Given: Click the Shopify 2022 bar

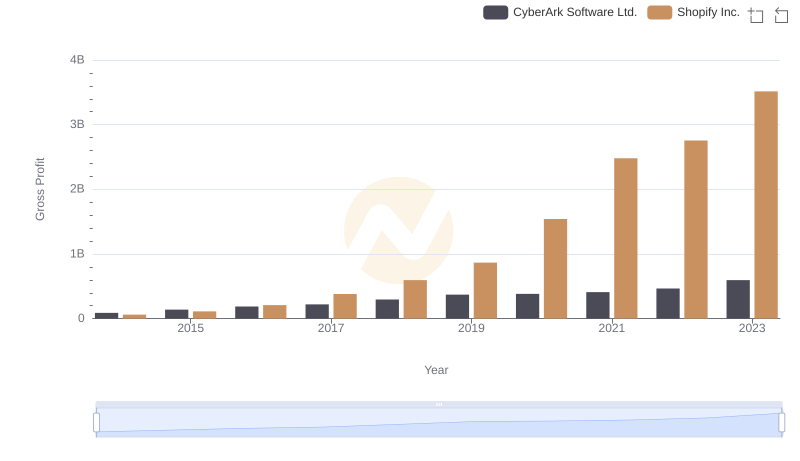Looking at the screenshot, I should coord(696,229).
